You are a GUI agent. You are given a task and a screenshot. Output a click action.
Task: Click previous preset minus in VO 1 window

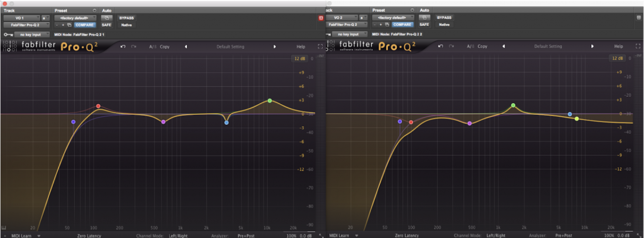tap(57, 24)
